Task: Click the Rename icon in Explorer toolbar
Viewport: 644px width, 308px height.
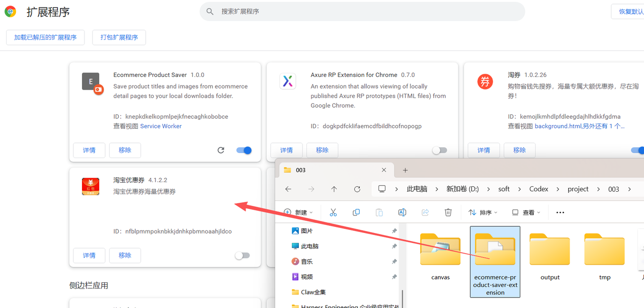Action: pyautogui.click(x=402, y=212)
